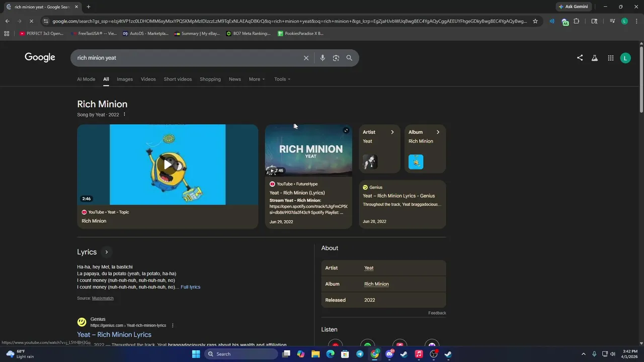Open options menu beside Song by Yeat

click(124, 115)
